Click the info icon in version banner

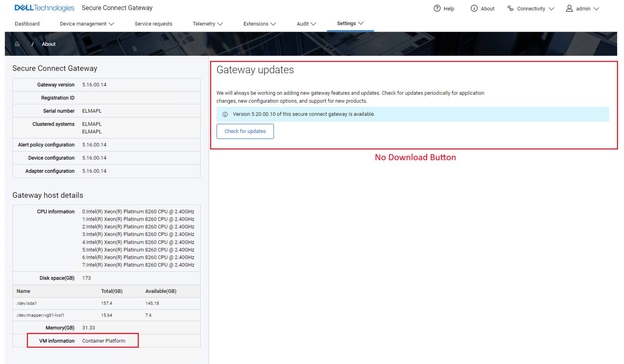pyautogui.click(x=225, y=114)
